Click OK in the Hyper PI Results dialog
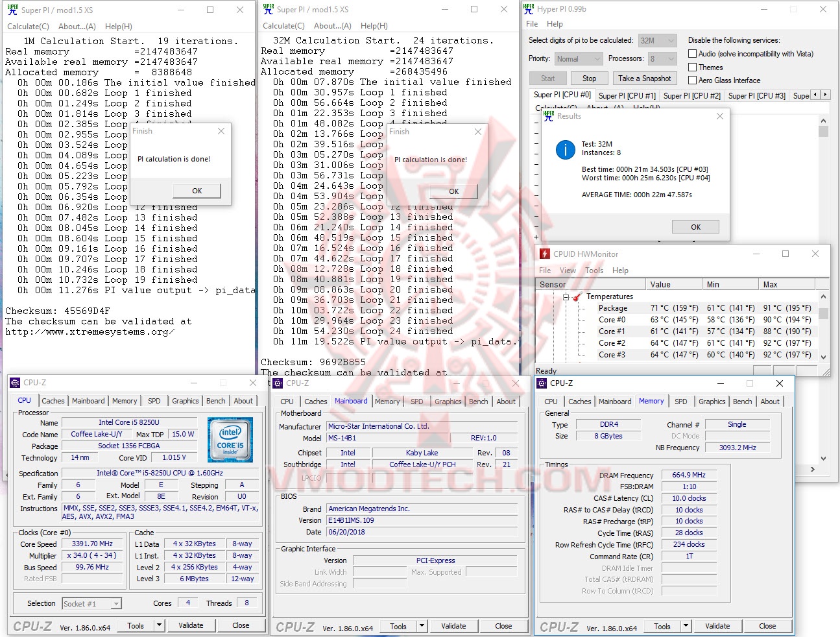Viewport: 840px width, 637px height. pos(696,227)
